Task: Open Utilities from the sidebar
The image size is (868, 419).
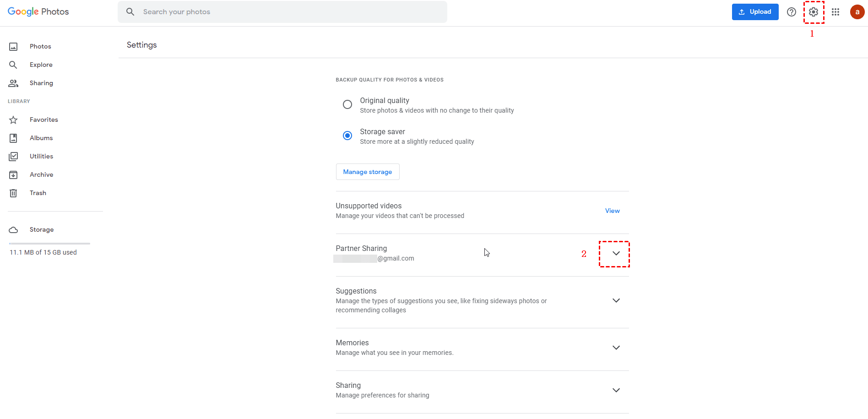Action: pyautogui.click(x=41, y=157)
